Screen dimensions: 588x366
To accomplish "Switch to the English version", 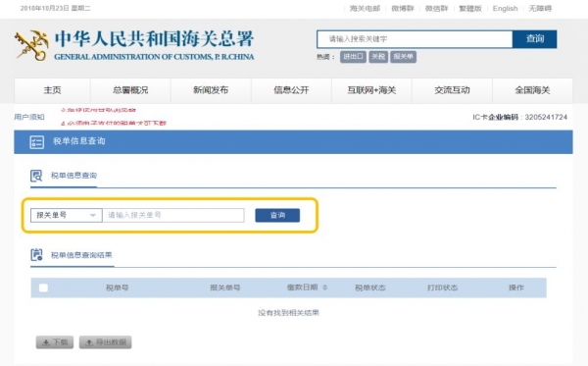I will coord(505,8).
